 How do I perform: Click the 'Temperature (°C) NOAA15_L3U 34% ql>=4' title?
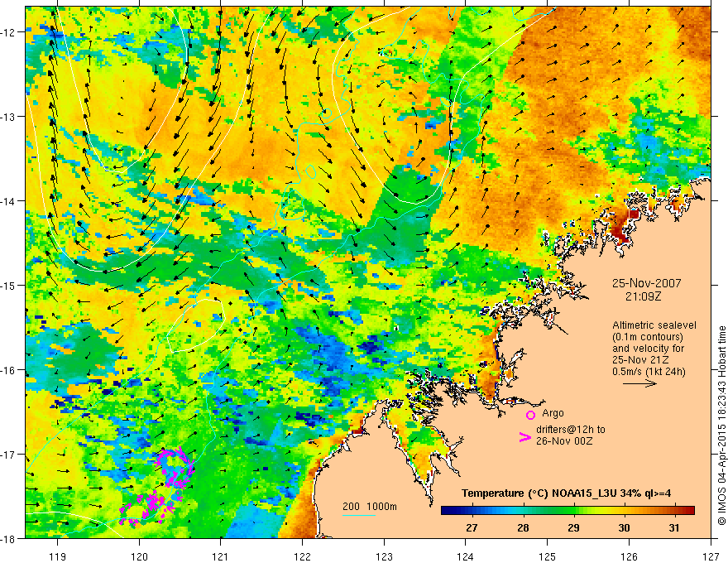point(566,493)
